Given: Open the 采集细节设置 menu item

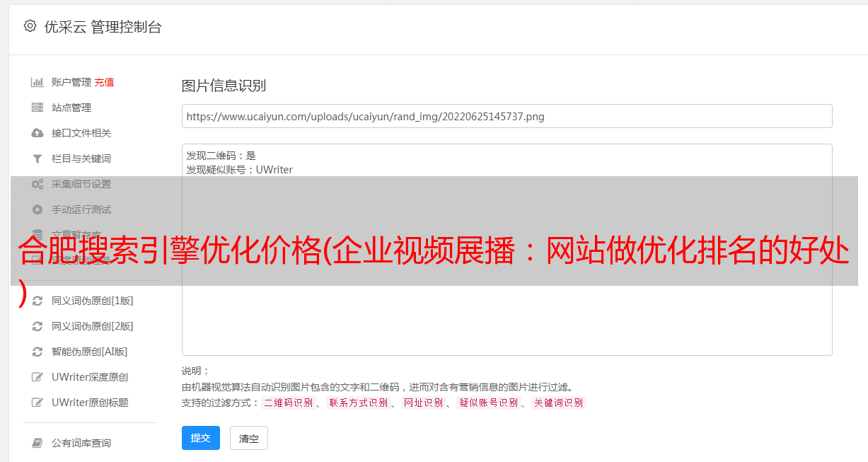Looking at the screenshot, I should (x=81, y=184).
